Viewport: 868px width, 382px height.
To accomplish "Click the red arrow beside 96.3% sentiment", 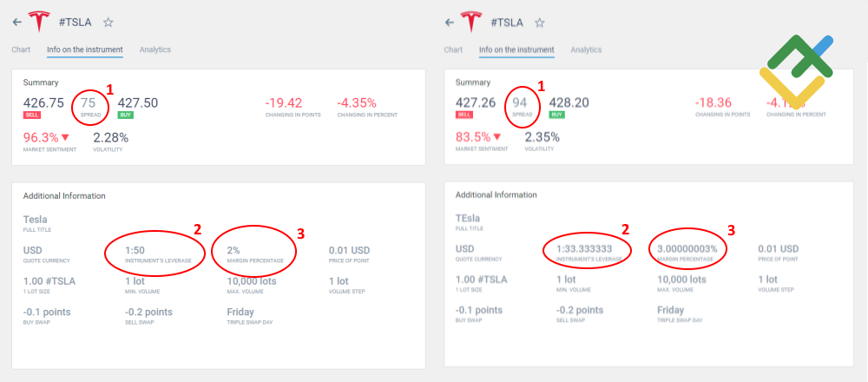I will tap(65, 137).
